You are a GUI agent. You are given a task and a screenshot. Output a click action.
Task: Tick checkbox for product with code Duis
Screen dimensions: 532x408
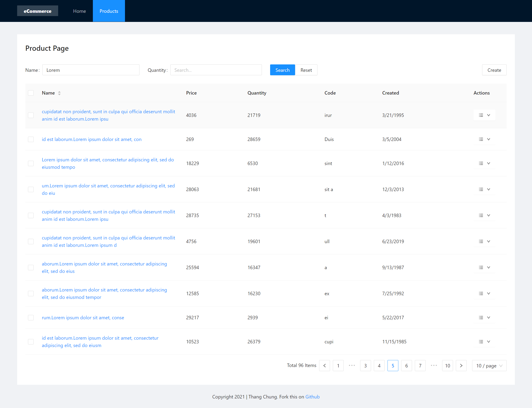pyautogui.click(x=31, y=139)
